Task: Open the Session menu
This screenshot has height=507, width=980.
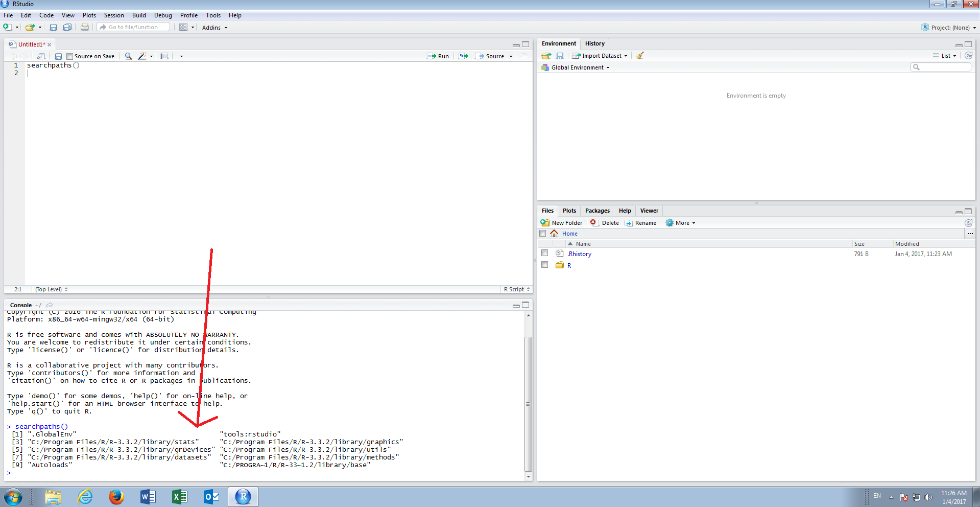Action: (x=114, y=15)
